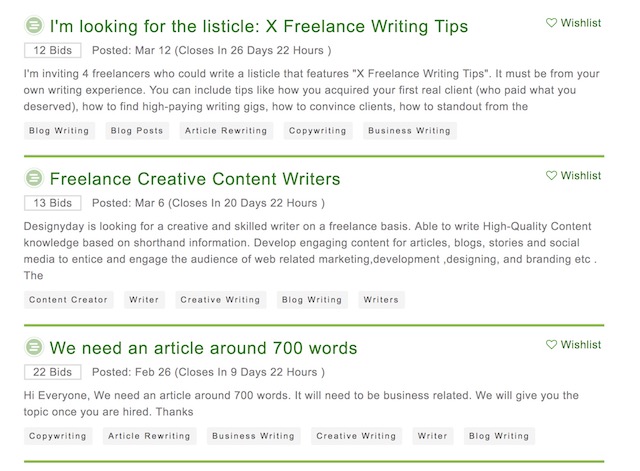The height and width of the screenshot is (471, 640).
Task: Select the Writers tag
Action: click(x=381, y=300)
